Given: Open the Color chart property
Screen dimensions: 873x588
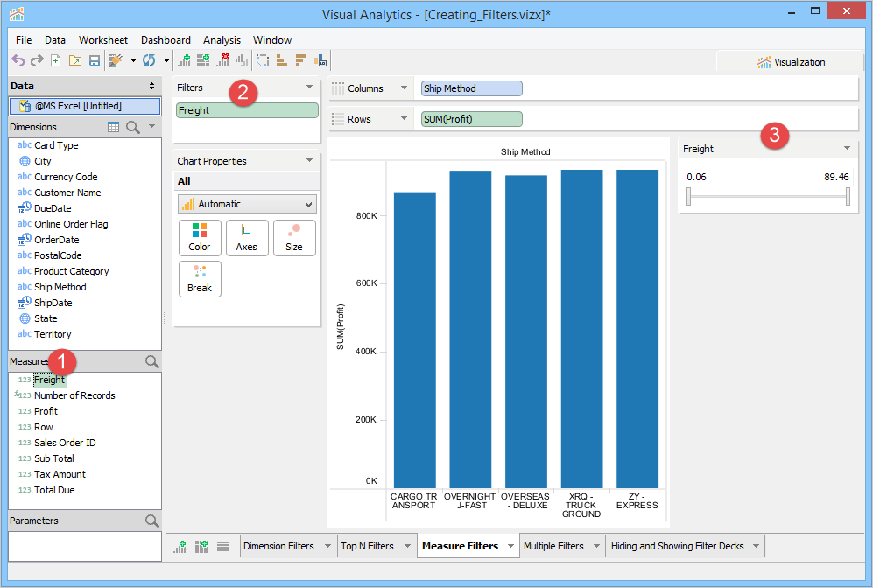Looking at the screenshot, I should click(x=200, y=237).
